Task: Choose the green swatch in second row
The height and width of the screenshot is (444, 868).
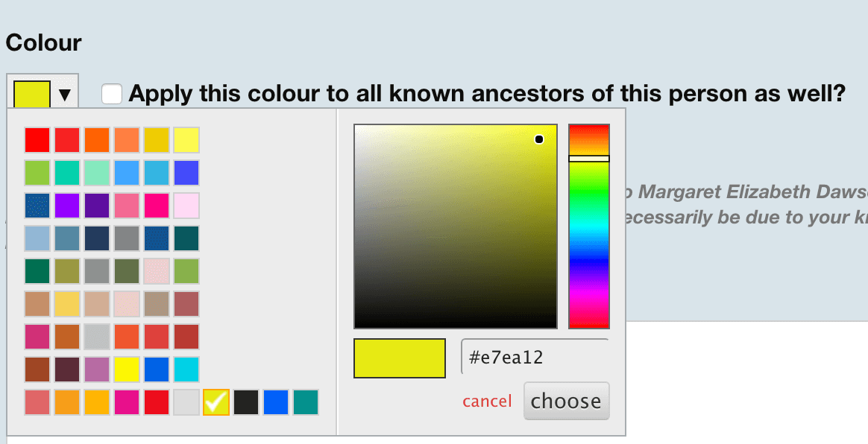Action: click(36, 172)
